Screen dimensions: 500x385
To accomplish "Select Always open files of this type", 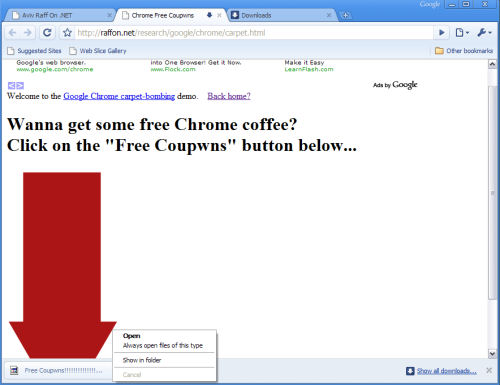I will (x=163, y=345).
